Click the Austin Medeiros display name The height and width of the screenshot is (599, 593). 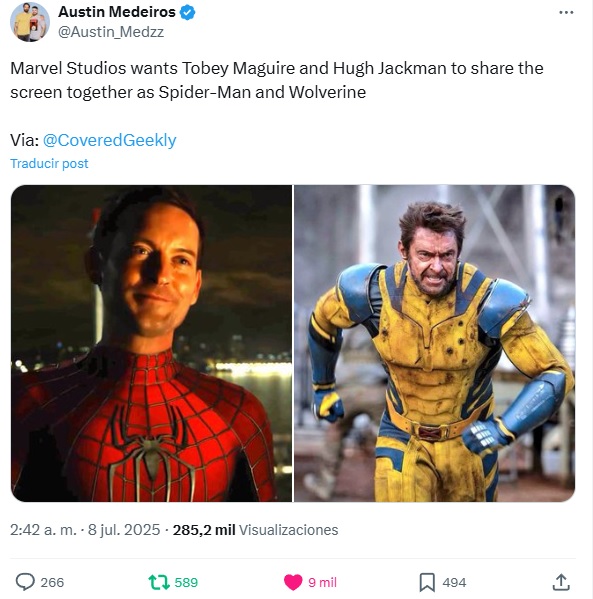pos(117,12)
